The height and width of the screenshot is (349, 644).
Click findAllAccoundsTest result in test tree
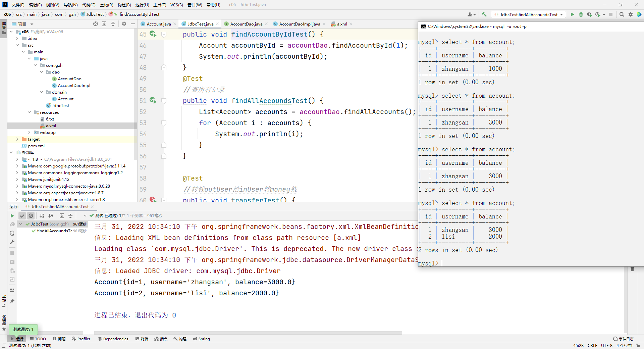click(x=55, y=231)
